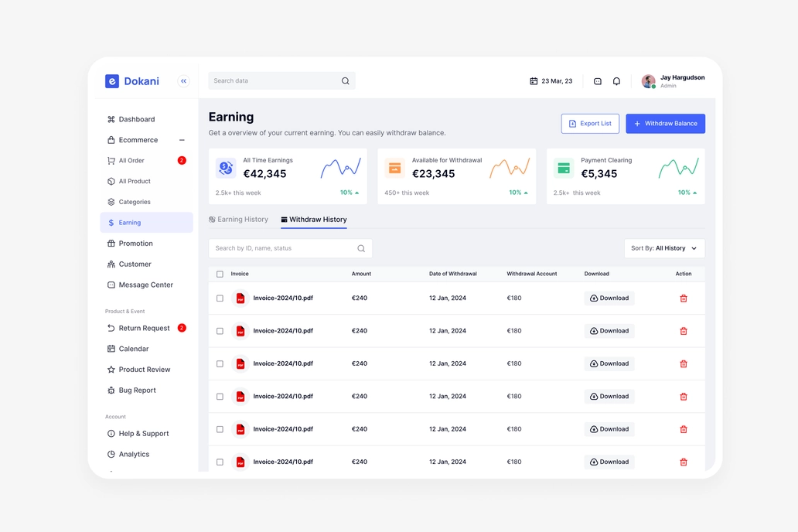The width and height of the screenshot is (798, 532).
Task: Click the PDF icon in the first invoice row
Action: tap(240, 298)
